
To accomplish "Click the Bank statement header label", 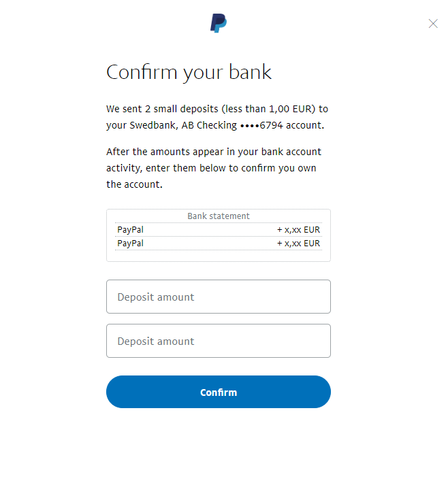I will click(x=219, y=216).
